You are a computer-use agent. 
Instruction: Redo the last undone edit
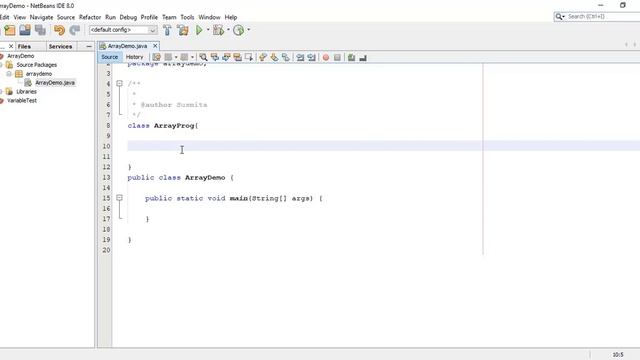click(x=74, y=30)
